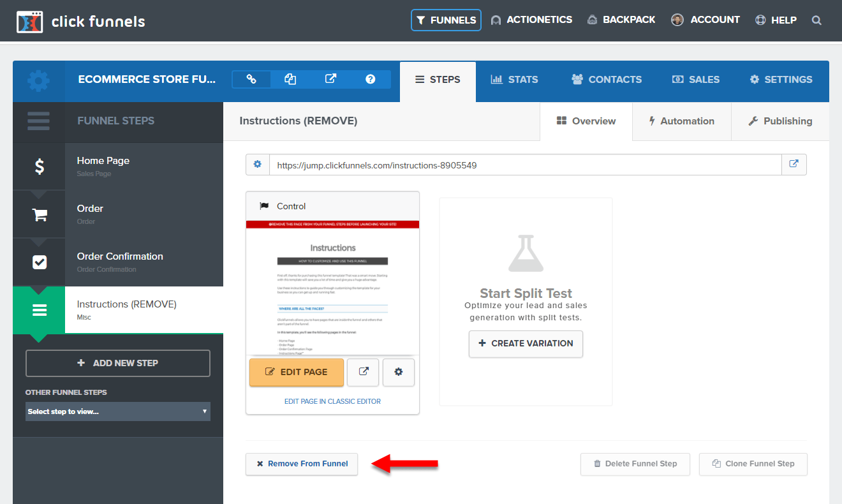Open the BACKPACK menu
The image size is (842, 504).
[x=621, y=20]
